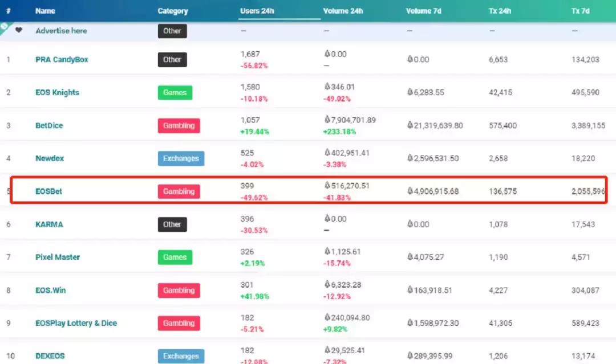Screen dimensions: 616x364
Task: Click Gambling tag for EOSPlay Lottery & Dice
Action: 179,323
